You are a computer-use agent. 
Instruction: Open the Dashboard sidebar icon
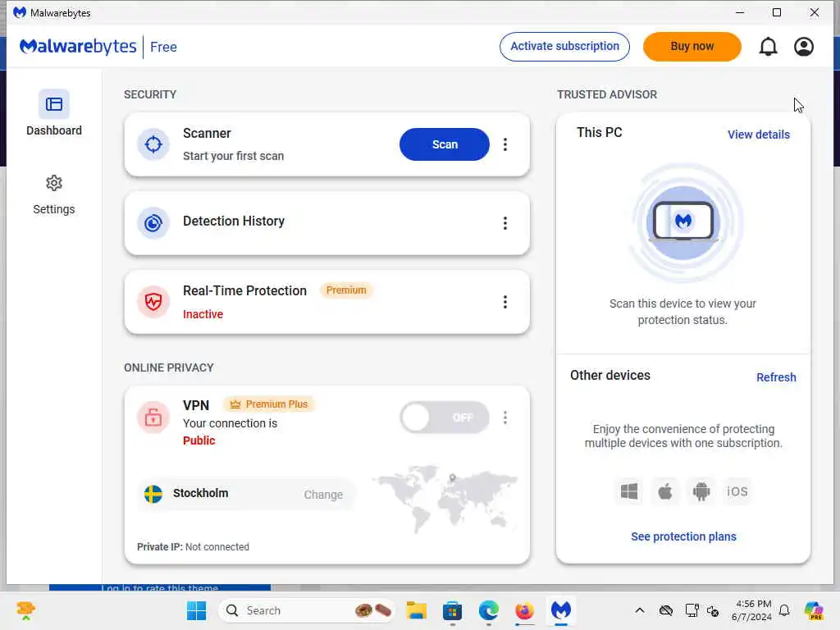point(53,104)
